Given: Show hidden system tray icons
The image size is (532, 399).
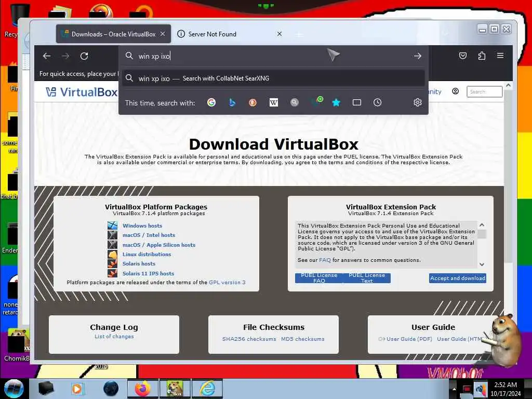Looking at the screenshot, I should pyautogui.click(x=454, y=389).
